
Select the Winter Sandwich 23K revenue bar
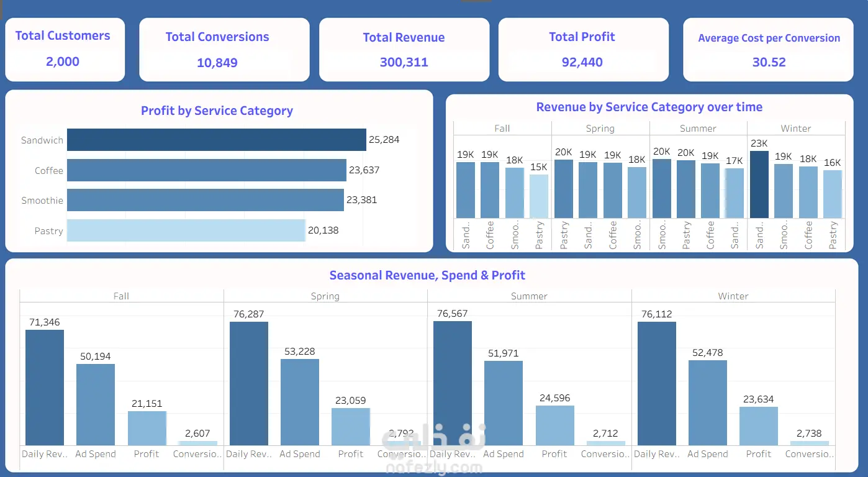tap(759, 184)
